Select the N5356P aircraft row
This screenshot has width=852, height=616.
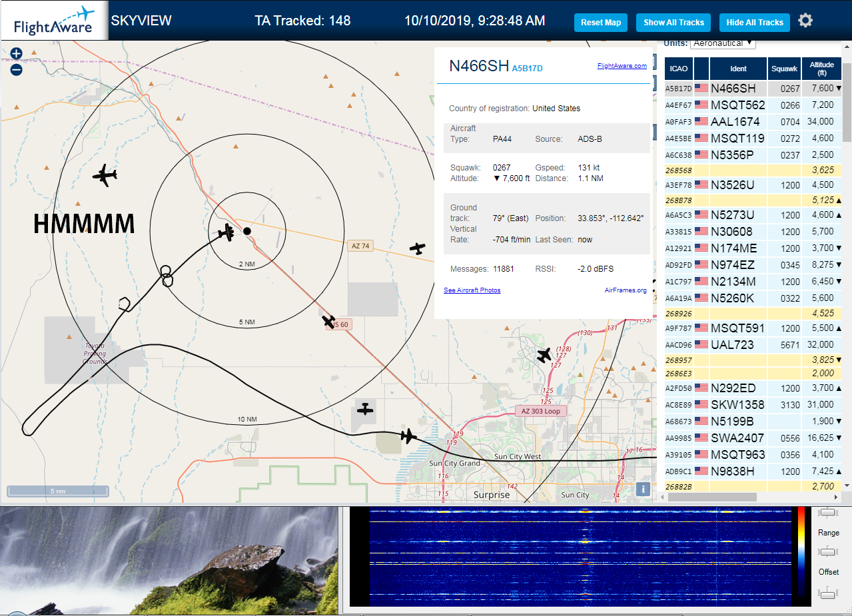tap(753, 154)
